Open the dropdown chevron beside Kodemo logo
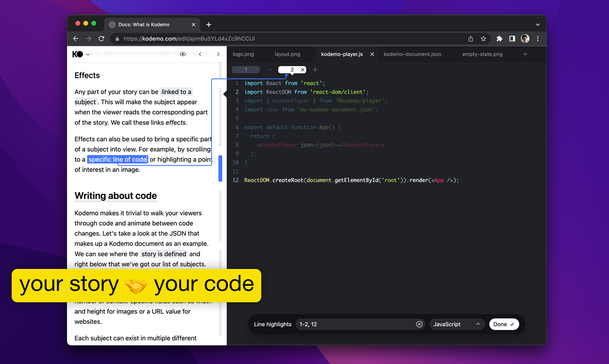609x364 pixels. 88,55
